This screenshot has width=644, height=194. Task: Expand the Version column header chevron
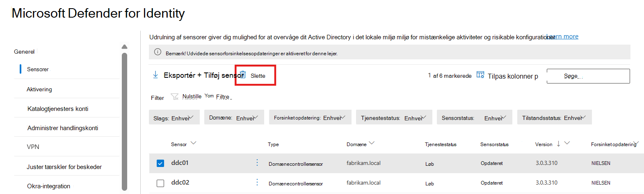coord(567,143)
